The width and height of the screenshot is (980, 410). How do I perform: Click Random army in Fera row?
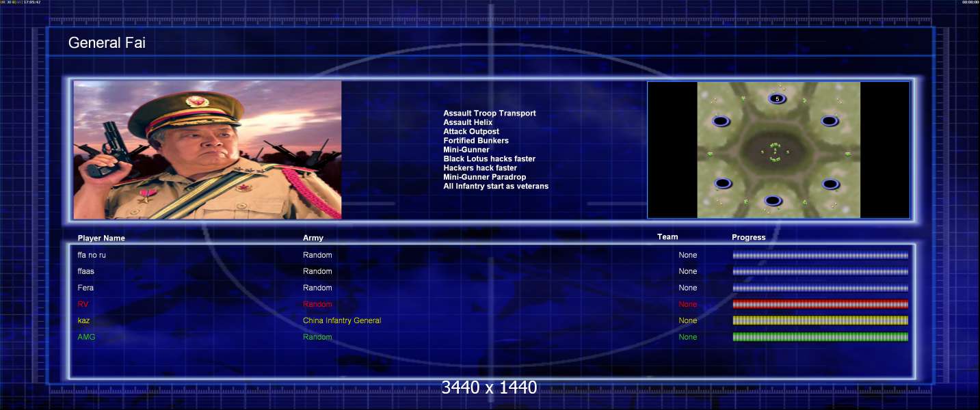tap(317, 288)
